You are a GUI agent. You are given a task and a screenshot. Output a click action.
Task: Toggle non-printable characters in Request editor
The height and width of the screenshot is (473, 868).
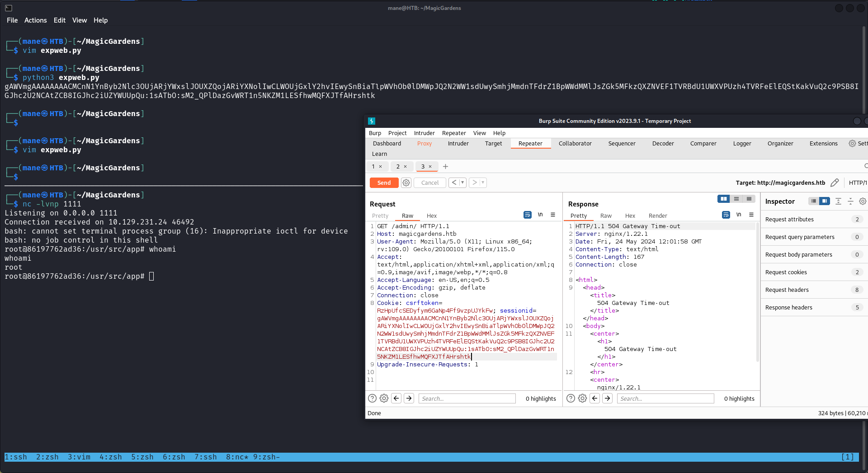[540, 215]
